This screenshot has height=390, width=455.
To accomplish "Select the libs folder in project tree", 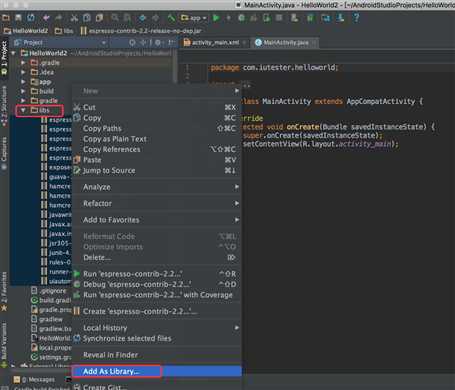I will coord(40,110).
